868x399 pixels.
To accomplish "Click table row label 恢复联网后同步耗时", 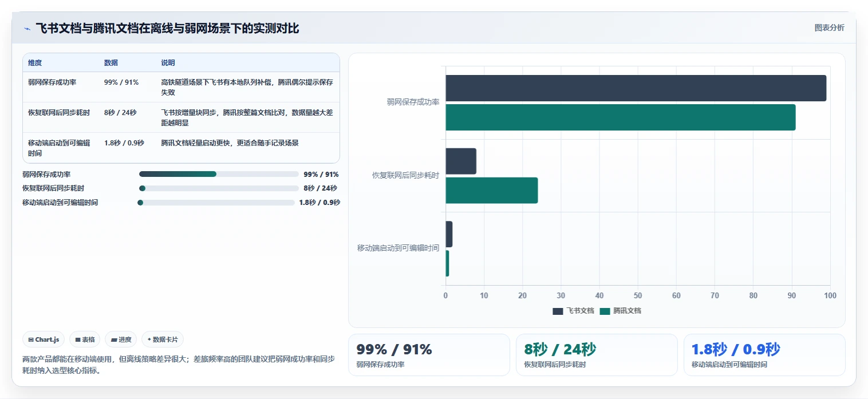I will 59,112.
